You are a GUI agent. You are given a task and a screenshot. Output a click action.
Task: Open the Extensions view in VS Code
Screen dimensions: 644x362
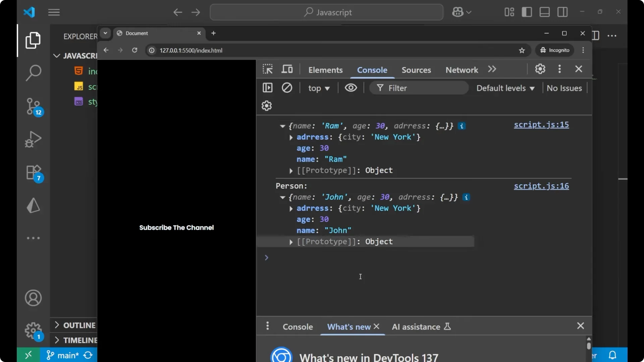click(x=33, y=172)
